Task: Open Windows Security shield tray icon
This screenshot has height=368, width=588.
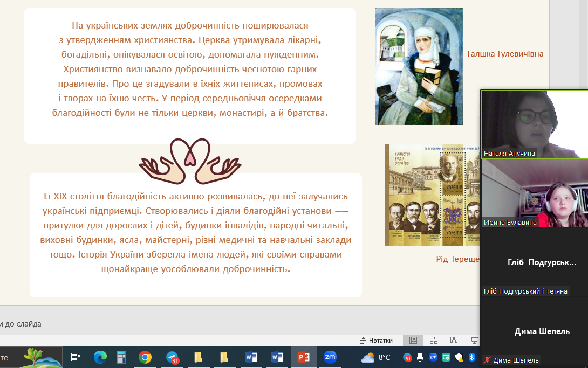Action: point(459,358)
